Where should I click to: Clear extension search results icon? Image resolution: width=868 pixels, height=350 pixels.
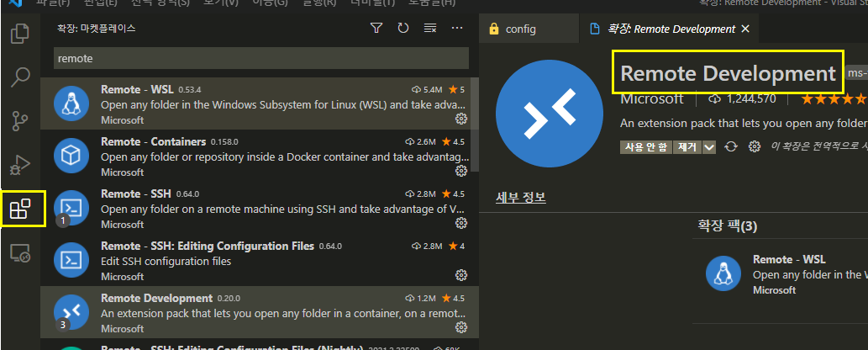(x=430, y=29)
